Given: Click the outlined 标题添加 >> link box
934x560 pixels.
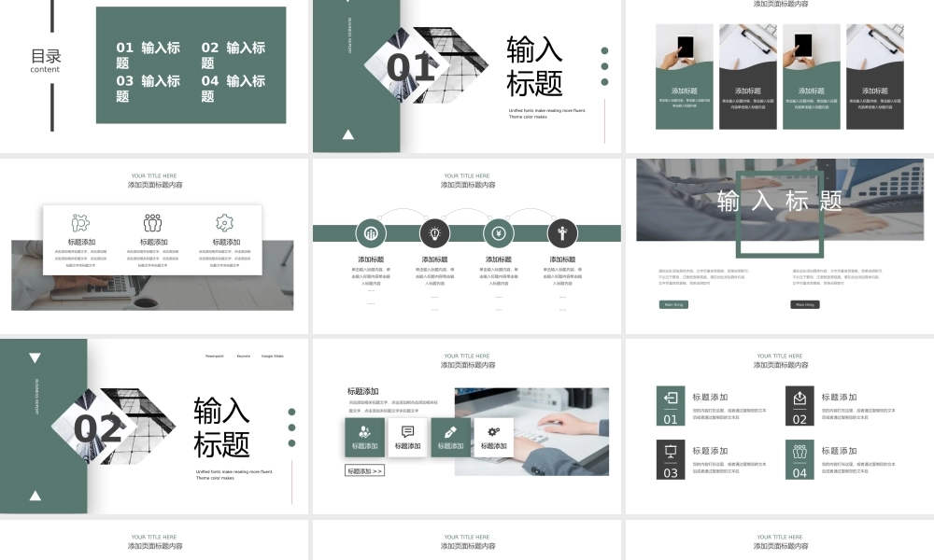Looking at the screenshot, I should tap(364, 471).
